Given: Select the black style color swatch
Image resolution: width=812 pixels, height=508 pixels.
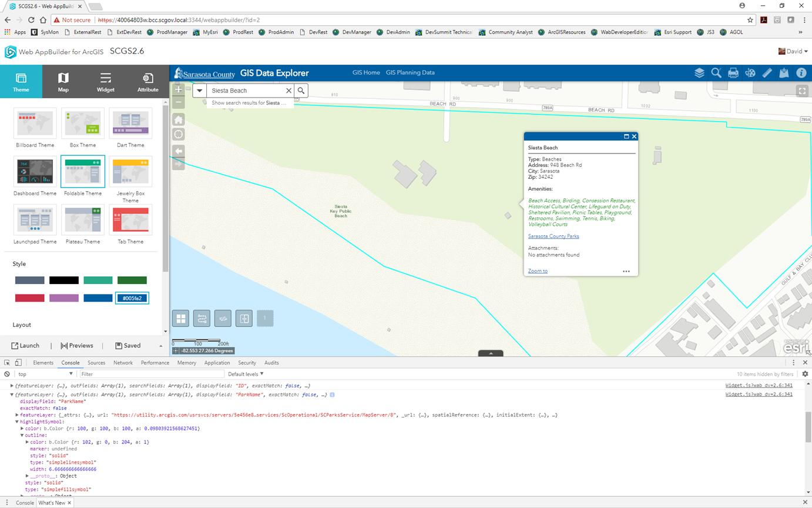Looking at the screenshot, I should tap(64, 280).
